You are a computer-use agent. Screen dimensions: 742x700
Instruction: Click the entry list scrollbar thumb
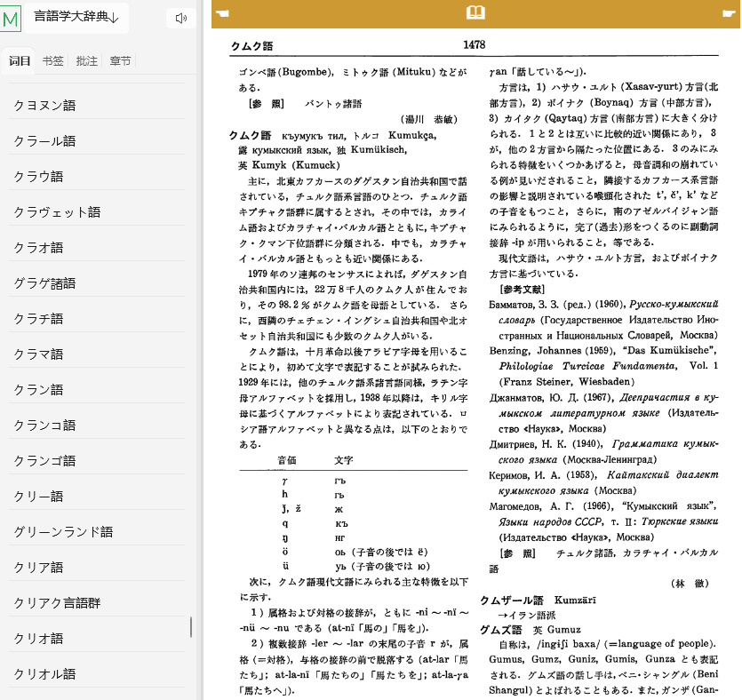[x=191, y=627]
